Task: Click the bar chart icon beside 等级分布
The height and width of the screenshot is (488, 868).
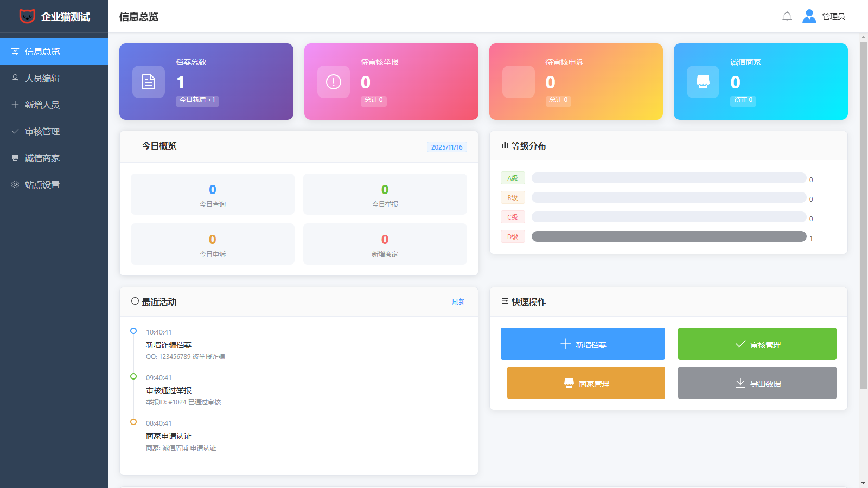Action: coord(505,145)
